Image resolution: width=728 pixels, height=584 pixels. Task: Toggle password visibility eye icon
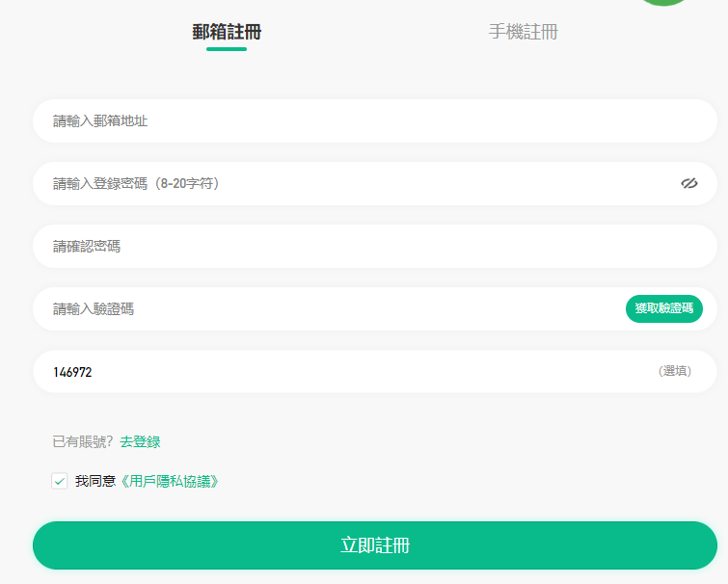[x=688, y=183]
